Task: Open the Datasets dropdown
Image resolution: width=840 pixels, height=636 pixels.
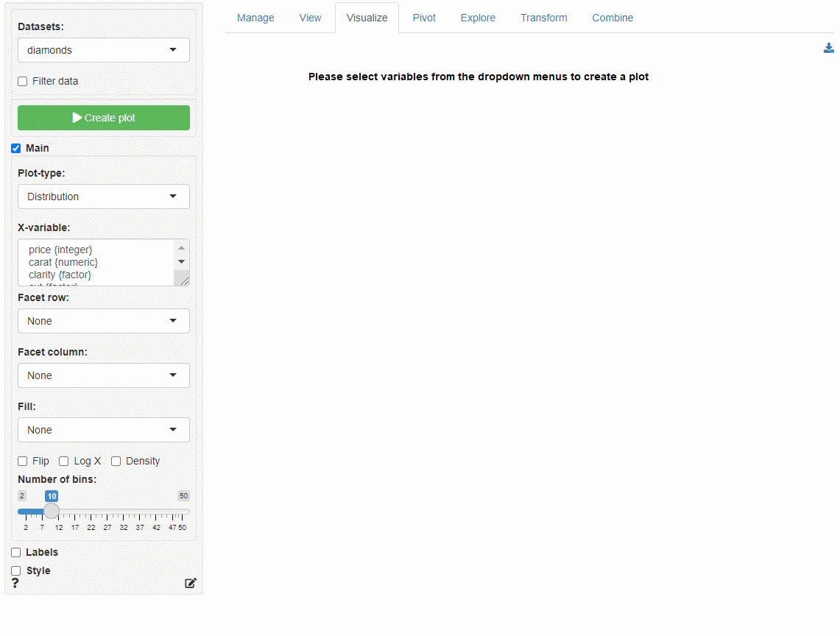Action: pyautogui.click(x=104, y=50)
